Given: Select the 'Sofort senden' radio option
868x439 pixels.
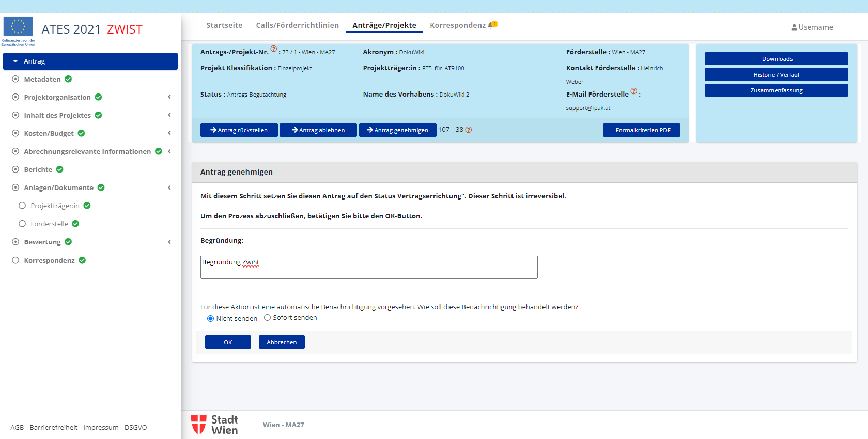Looking at the screenshot, I should pyautogui.click(x=267, y=318).
